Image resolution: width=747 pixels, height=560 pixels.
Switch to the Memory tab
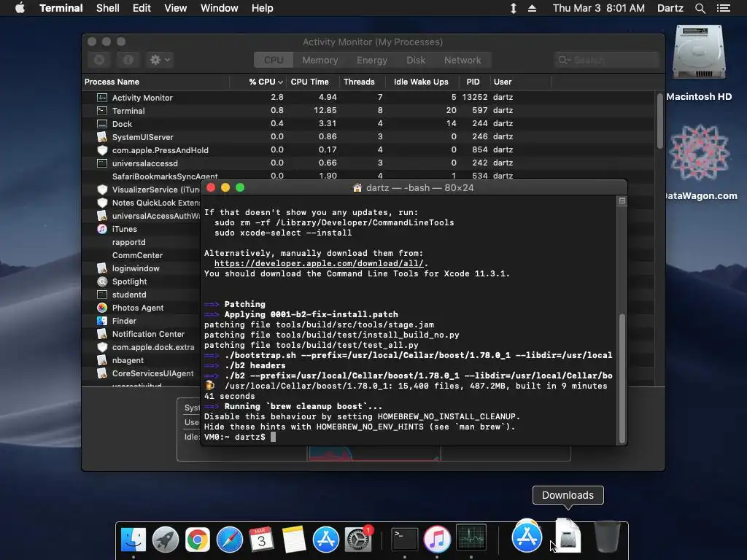[x=320, y=60]
